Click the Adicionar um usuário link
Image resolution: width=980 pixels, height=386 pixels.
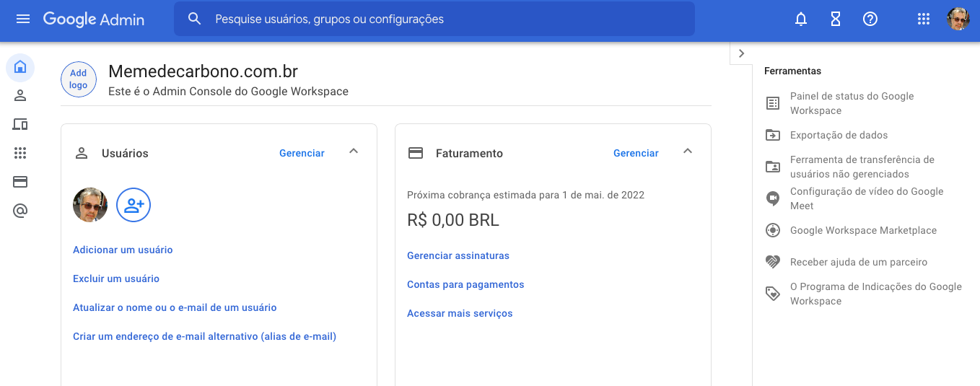pyautogui.click(x=123, y=250)
